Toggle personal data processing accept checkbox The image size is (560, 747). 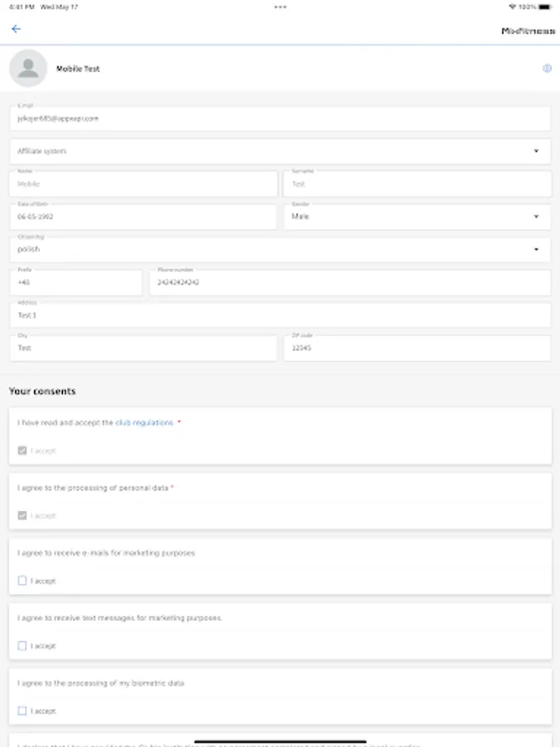(x=22, y=515)
